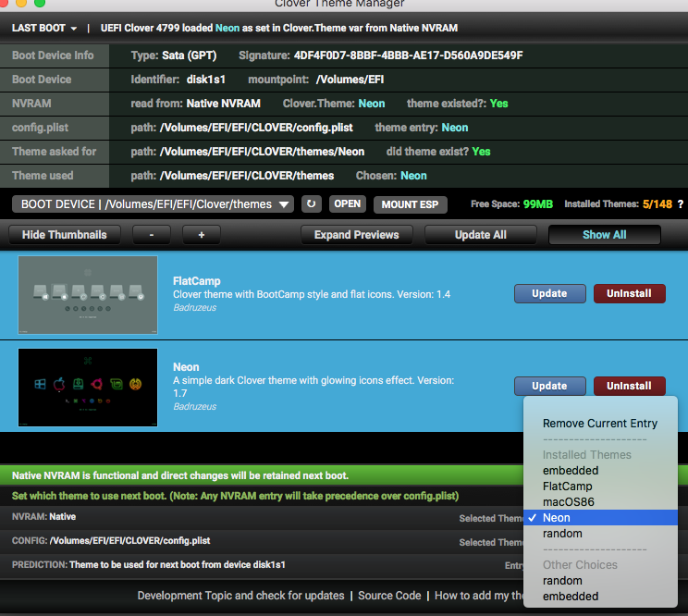Image resolution: width=688 pixels, height=616 pixels.
Task: Toggle the Show All button
Action: (x=605, y=235)
